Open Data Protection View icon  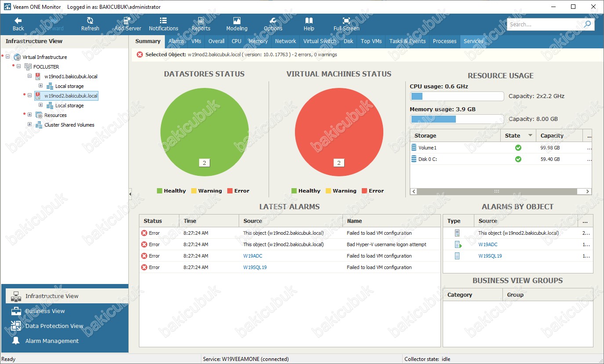tap(16, 326)
